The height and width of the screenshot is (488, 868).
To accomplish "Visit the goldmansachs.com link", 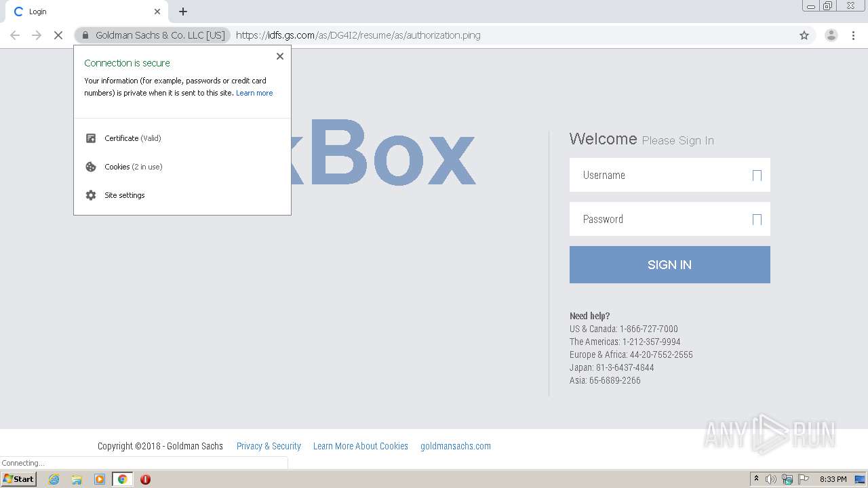I will 456,446.
